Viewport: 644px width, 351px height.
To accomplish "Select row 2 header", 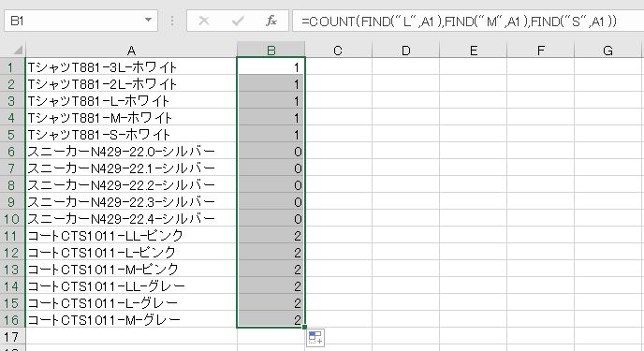I will pyautogui.click(x=12, y=83).
